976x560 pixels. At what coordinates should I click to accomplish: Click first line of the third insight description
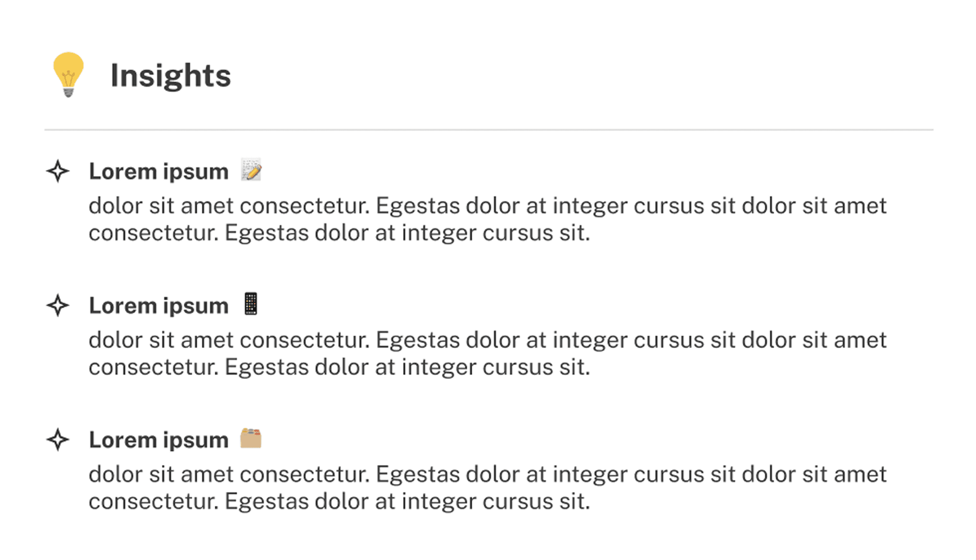tap(487, 474)
